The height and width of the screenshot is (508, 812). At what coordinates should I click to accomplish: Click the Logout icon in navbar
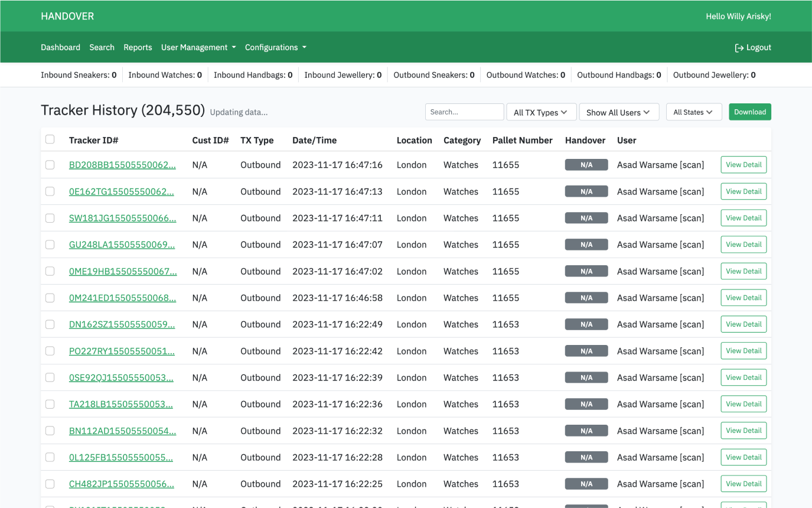pos(739,48)
